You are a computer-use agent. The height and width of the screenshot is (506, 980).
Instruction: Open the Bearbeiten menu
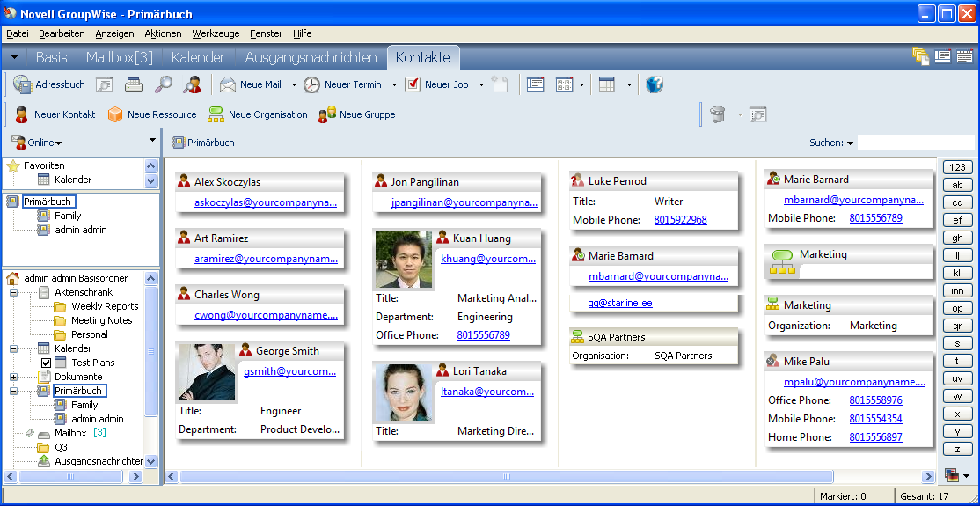(62, 33)
